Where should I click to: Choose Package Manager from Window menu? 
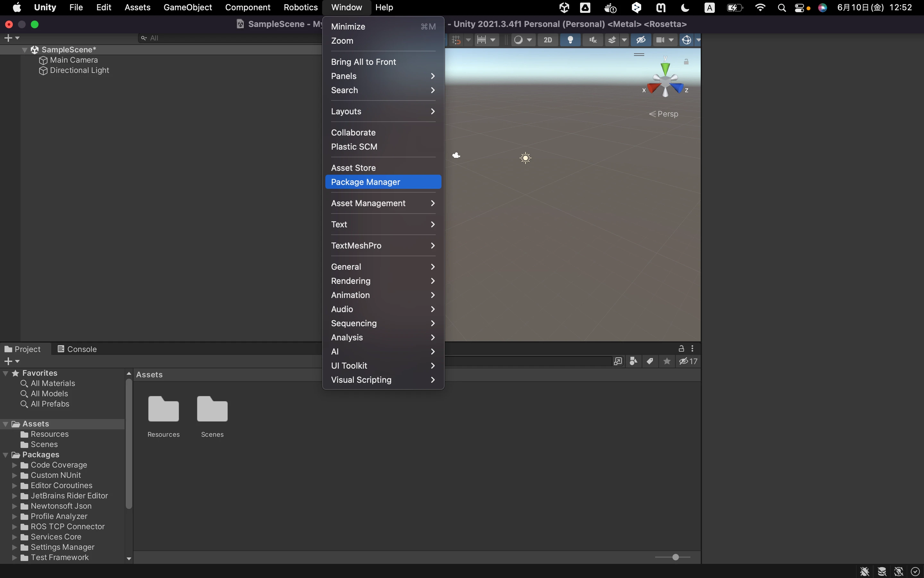point(383,182)
